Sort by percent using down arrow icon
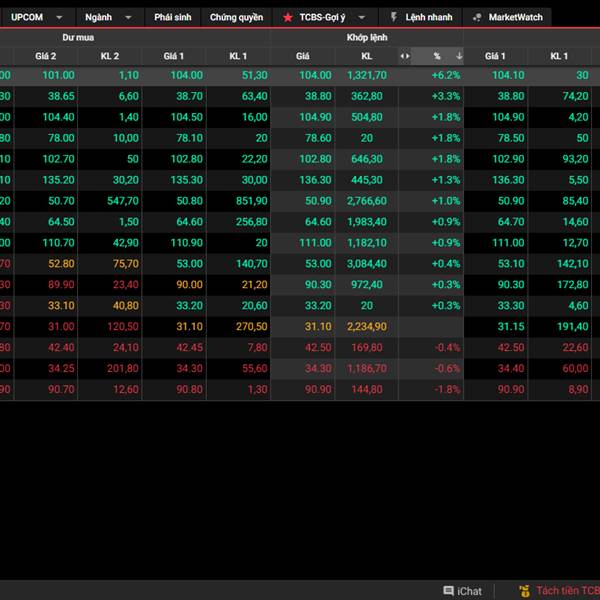The height and width of the screenshot is (600, 600). (x=459, y=56)
